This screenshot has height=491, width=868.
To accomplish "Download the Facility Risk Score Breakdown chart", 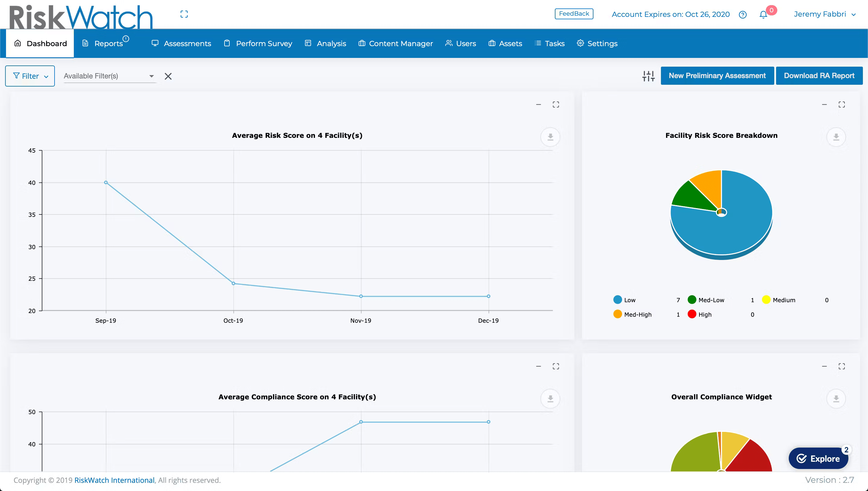I will pos(836,137).
